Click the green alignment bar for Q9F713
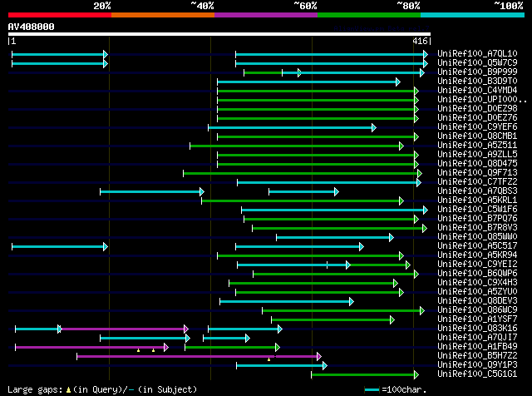532x396 pixels. click(303, 174)
